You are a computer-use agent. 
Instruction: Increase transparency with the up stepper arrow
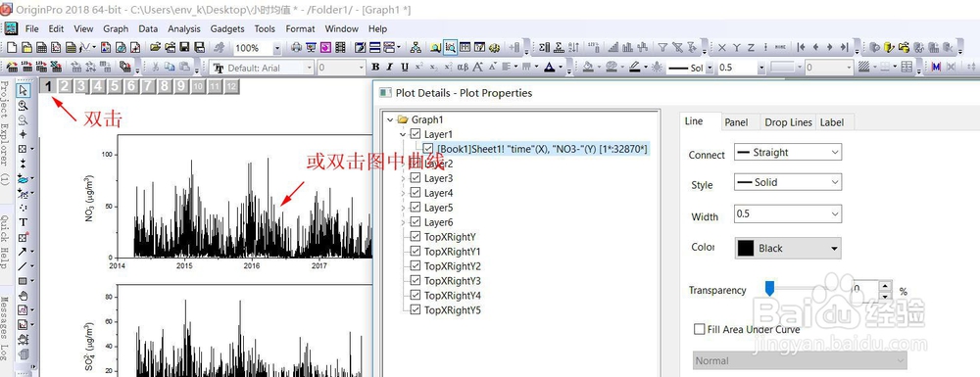pos(885,285)
